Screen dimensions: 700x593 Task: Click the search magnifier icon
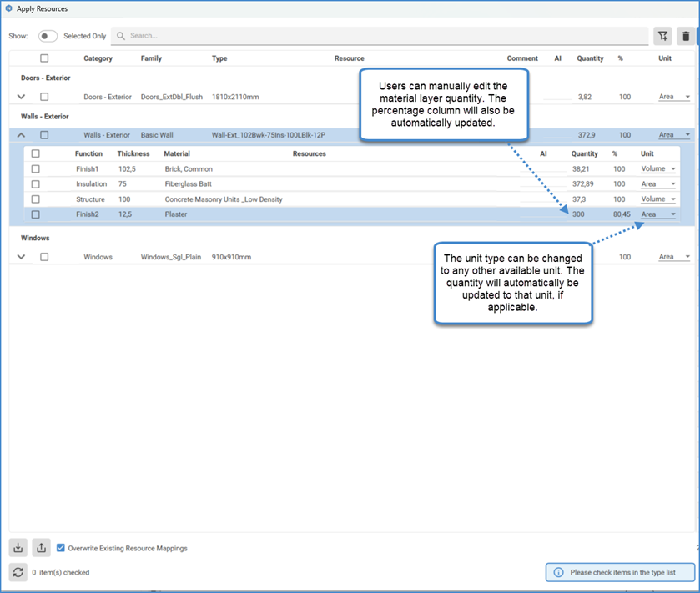[121, 36]
